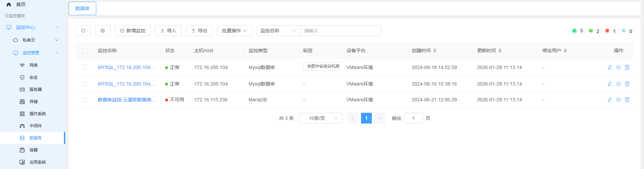Viewport: 644px width, 169px height.
Task: Open the column settings gear button
Action: click(103, 31)
